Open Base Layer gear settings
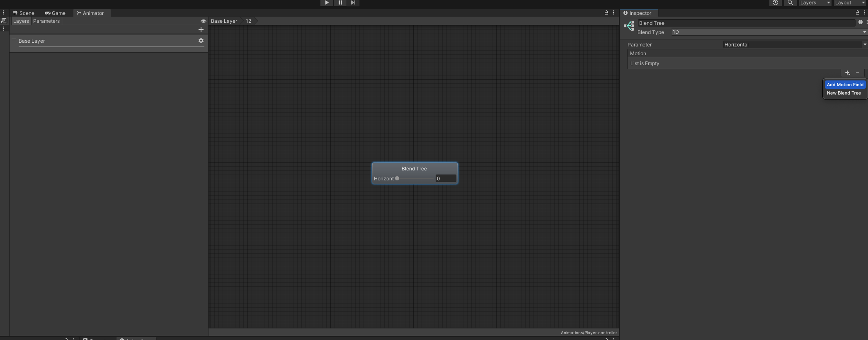 tap(201, 41)
